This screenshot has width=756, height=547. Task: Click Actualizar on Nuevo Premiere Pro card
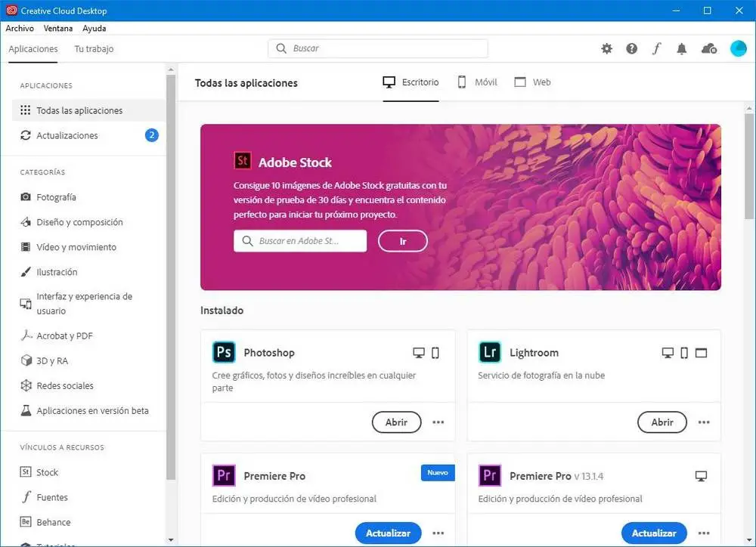coord(388,533)
